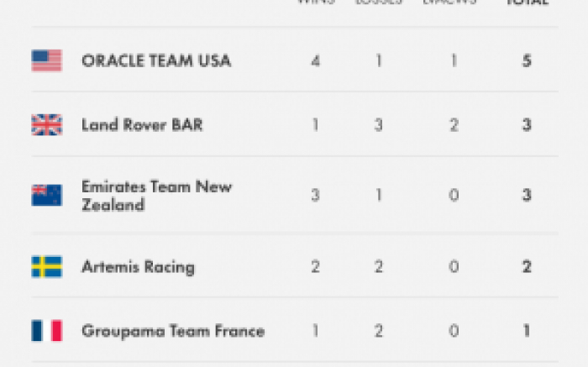Select the Land Rover BAR team name
Screen dimensions: 588x367
[x=142, y=125]
